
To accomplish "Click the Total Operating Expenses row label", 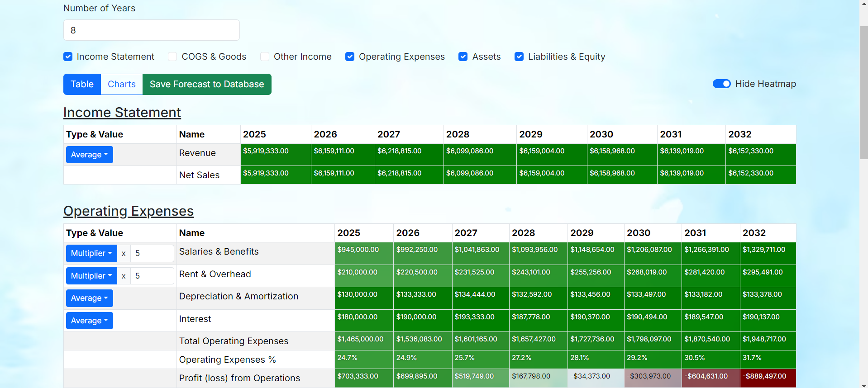I will coord(234,341).
